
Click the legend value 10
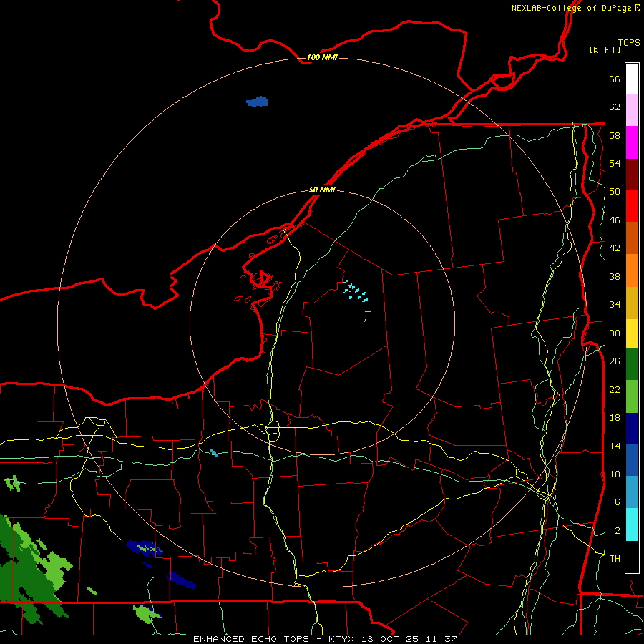tap(615, 474)
